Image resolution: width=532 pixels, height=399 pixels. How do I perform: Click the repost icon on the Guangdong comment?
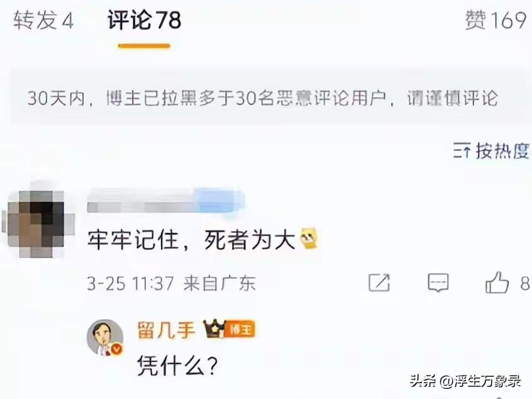(x=379, y=283)
